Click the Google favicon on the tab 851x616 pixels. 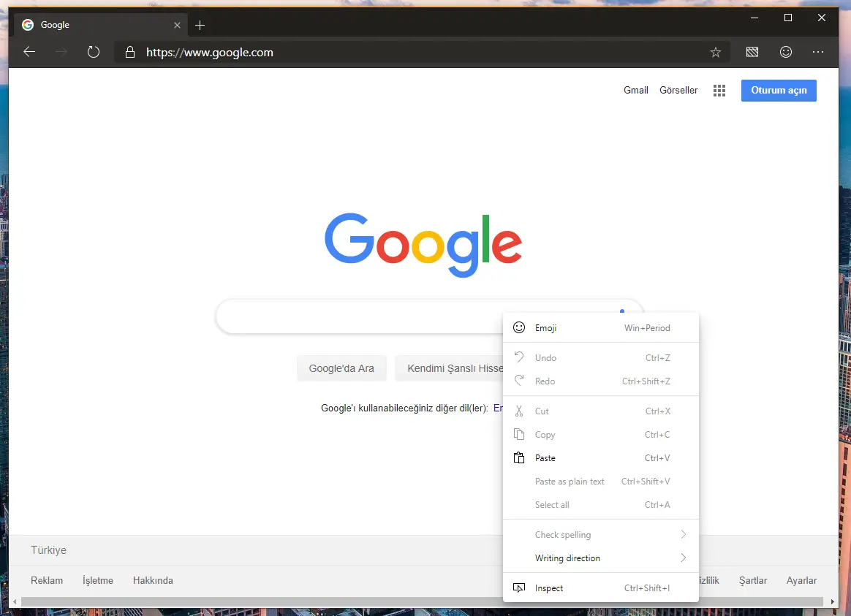28,25
